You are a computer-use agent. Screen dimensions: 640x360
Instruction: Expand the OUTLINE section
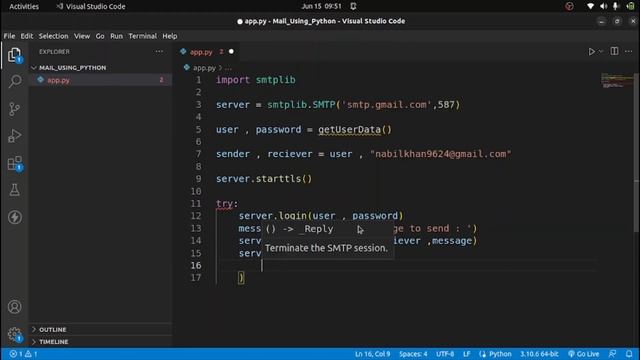[x=52, y=329]
